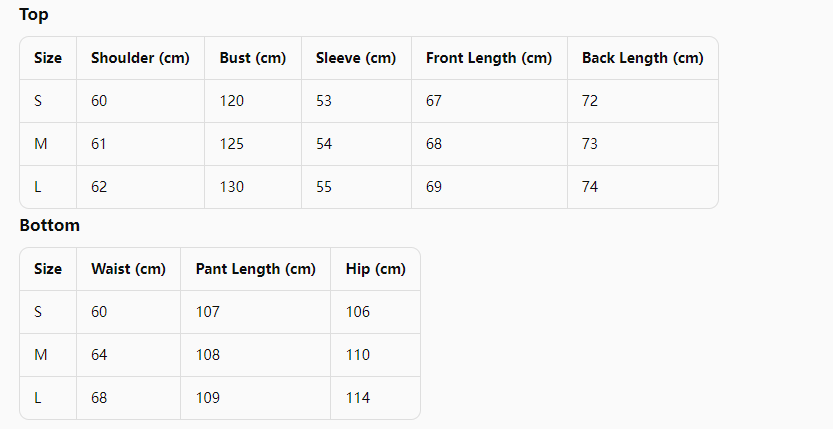Click bust value 130 for size L
Image resolution: width=833 pixels, height=429 pixels.
click(x=232, y=187)
